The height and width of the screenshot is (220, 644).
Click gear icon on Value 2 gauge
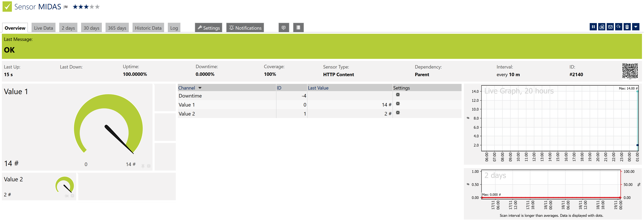pyautogui.click(x=72, y=196)
